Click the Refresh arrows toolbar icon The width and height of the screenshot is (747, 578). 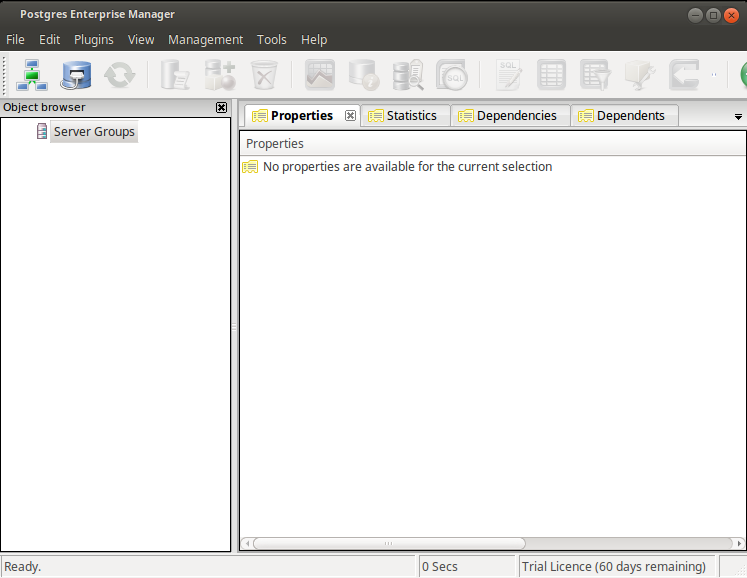click(120, 75)
